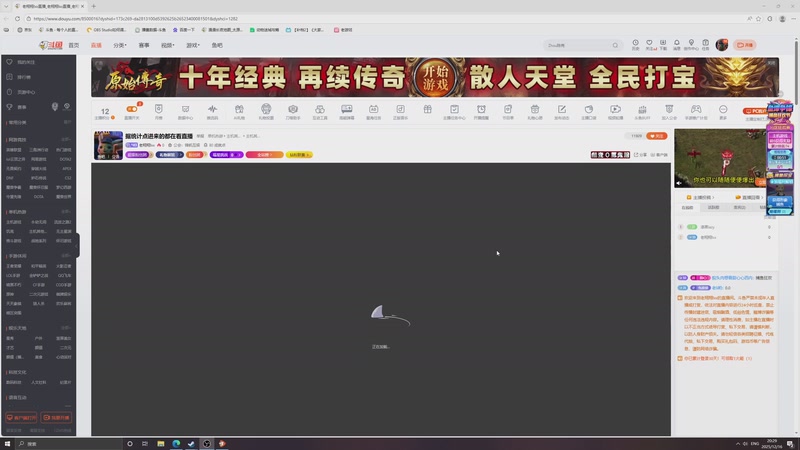The width and height of the screenshot is (800, 450).
Task: Expand the 视频 dropdown in top navigation
Action: click(x=168, y=45)
